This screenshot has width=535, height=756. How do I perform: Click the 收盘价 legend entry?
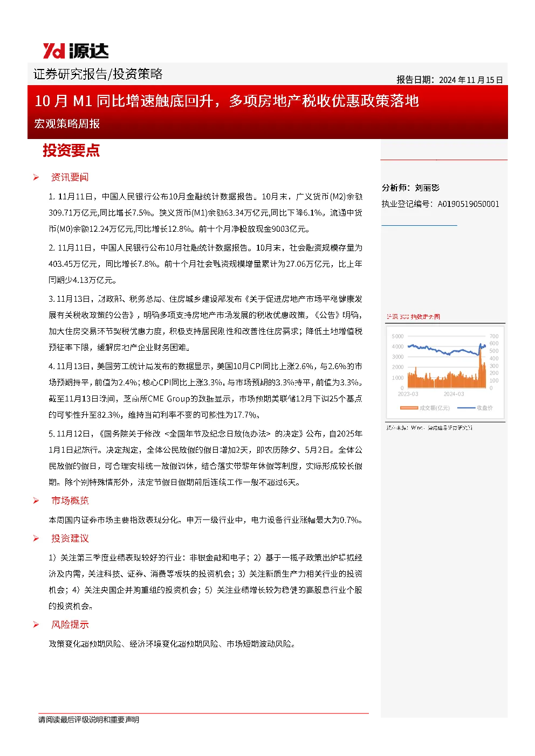click(475, 408)
